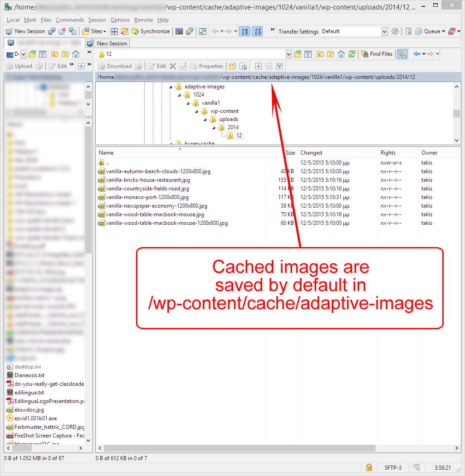
Task: Toggle the remote directory tree view
Action: [402, 53]
